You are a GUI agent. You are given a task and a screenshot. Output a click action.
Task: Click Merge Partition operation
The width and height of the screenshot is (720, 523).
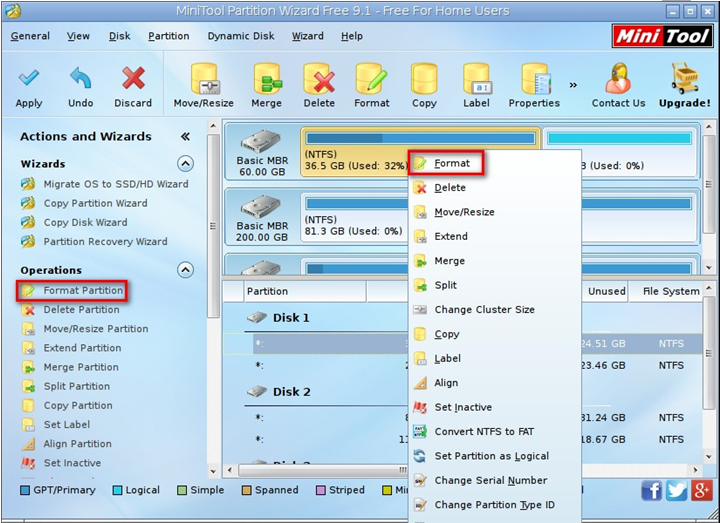(70, 367)
